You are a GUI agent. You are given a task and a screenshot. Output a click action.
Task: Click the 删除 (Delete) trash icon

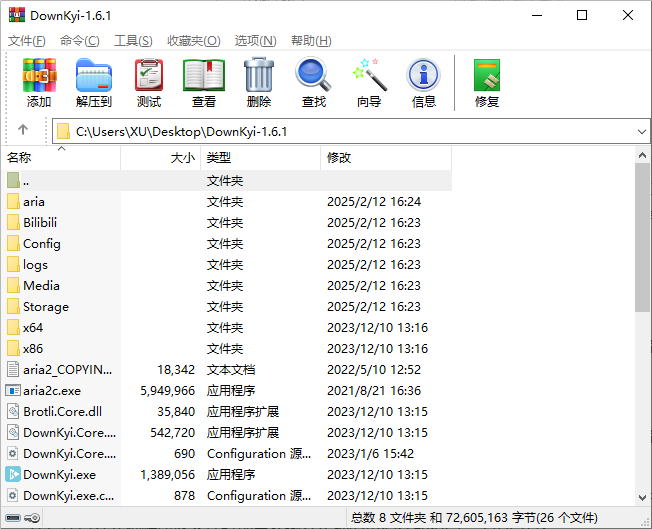coord(259,75)
